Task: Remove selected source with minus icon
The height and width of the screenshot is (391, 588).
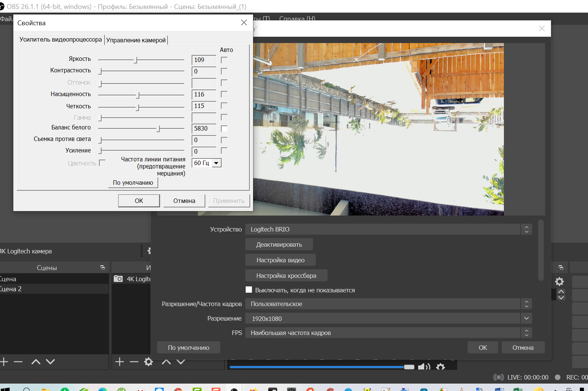Action: pyautogui.click(x=134, y=362)
